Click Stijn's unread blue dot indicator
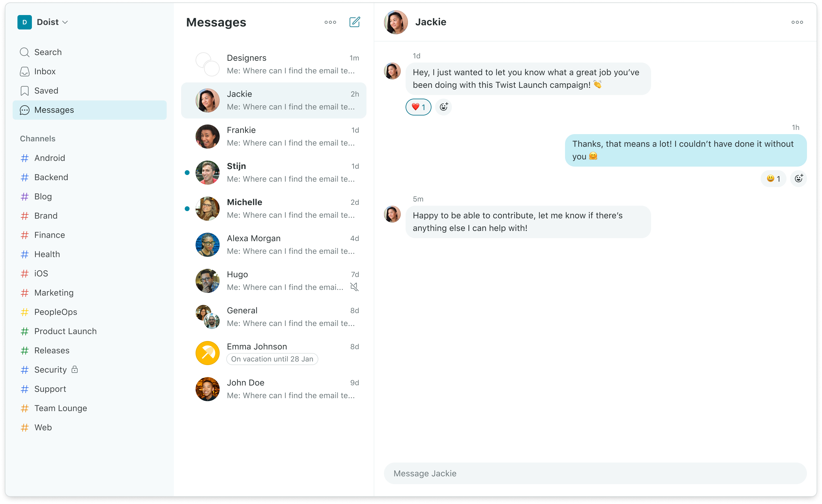 pos(187,173)
